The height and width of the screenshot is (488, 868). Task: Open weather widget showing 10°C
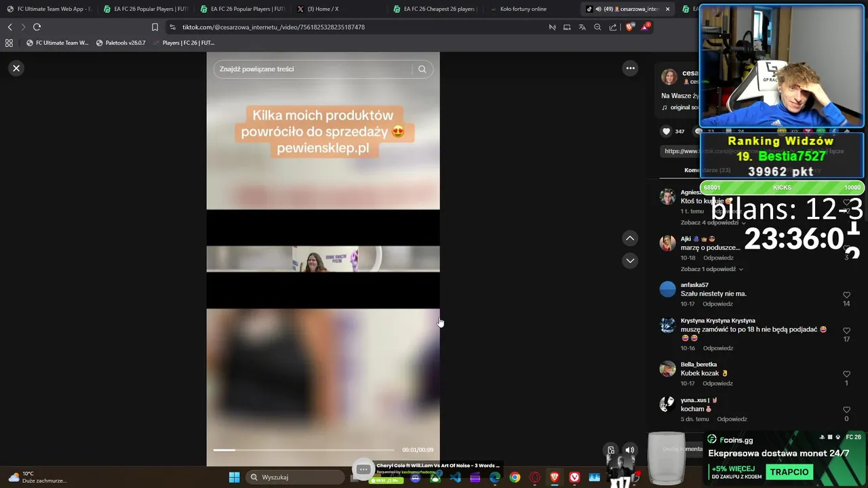pos(37,477)
